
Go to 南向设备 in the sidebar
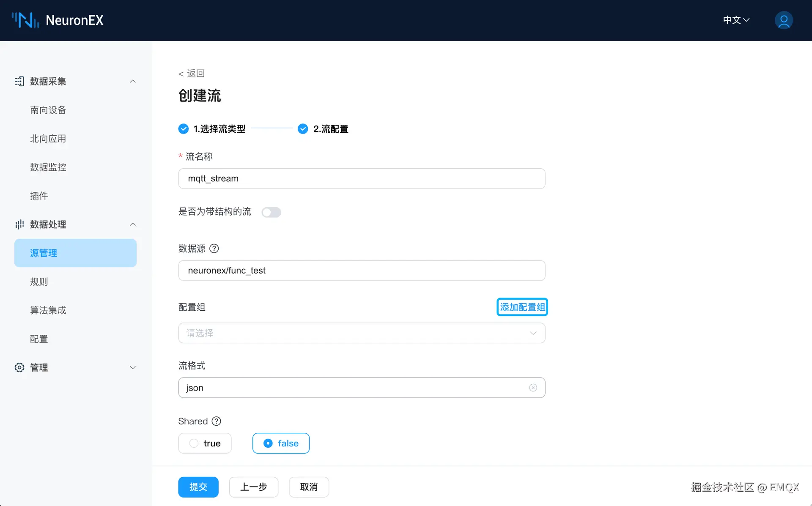[x=48, y=110]
